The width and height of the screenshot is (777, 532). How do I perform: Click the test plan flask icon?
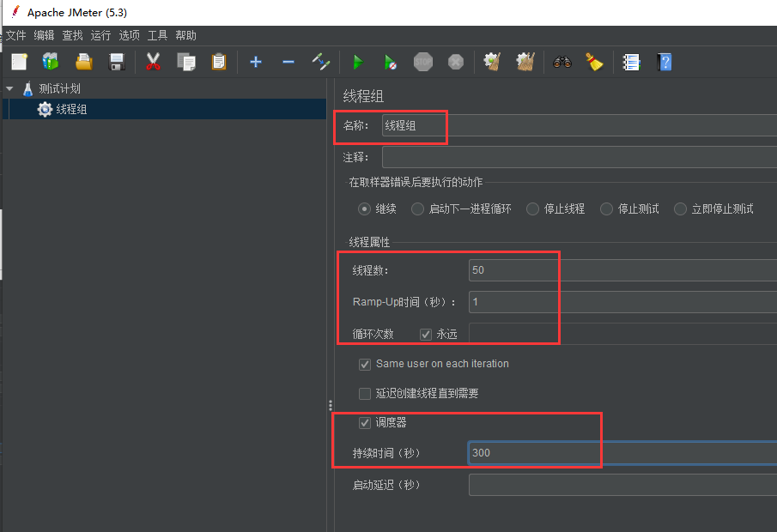coord(27,88)
